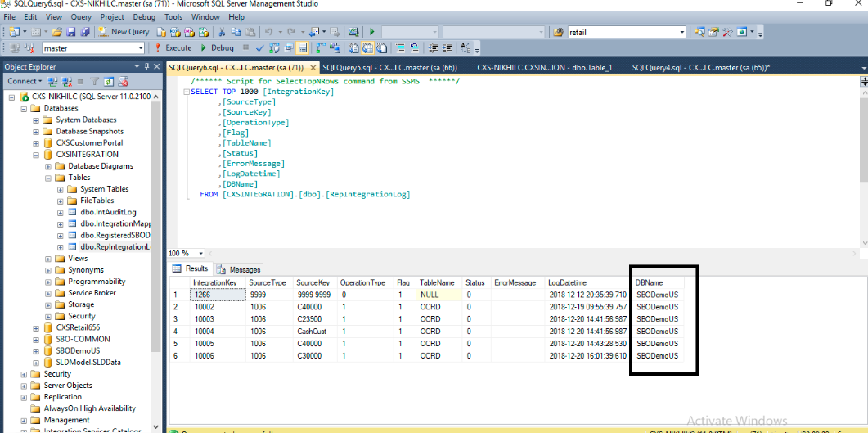Screen dimensions: 868x433
Task: Click the Comment Out Selected Lines icon
Action: click(399, 48)
